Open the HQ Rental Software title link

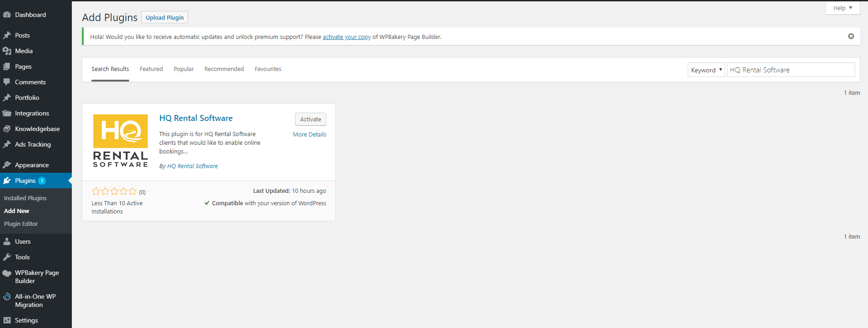(196, 118)
